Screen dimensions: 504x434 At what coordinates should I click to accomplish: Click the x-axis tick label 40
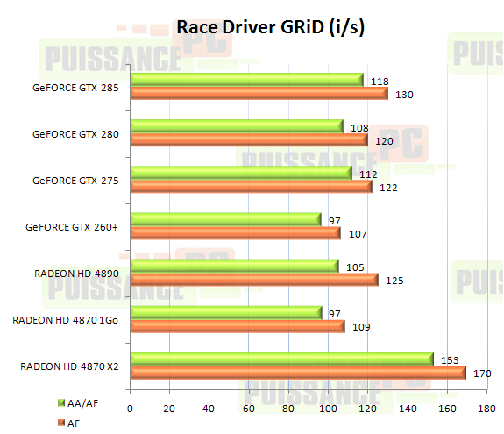click(209, 409)
